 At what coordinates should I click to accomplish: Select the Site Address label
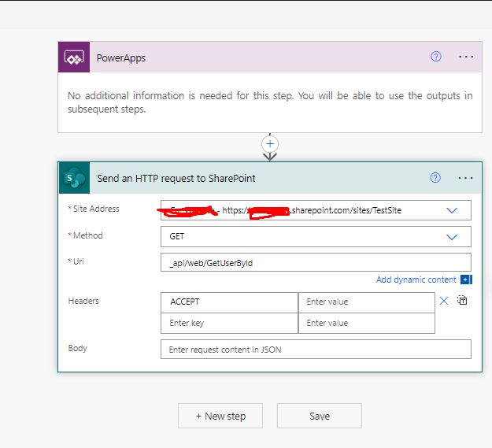coord(96,209)
